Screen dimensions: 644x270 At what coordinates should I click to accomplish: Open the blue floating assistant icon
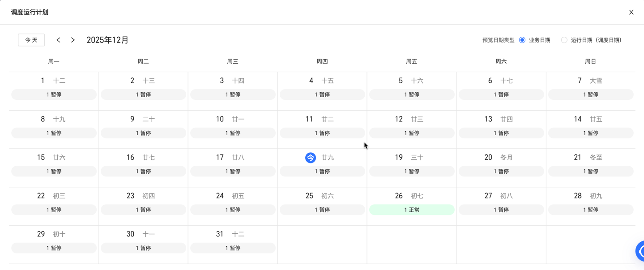click(x=640, y=251)
